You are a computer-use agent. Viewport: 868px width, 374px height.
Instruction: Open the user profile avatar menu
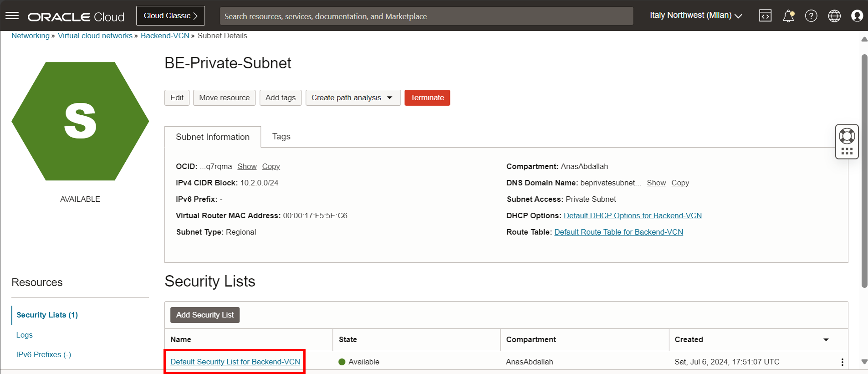click(x=857, y=16)
